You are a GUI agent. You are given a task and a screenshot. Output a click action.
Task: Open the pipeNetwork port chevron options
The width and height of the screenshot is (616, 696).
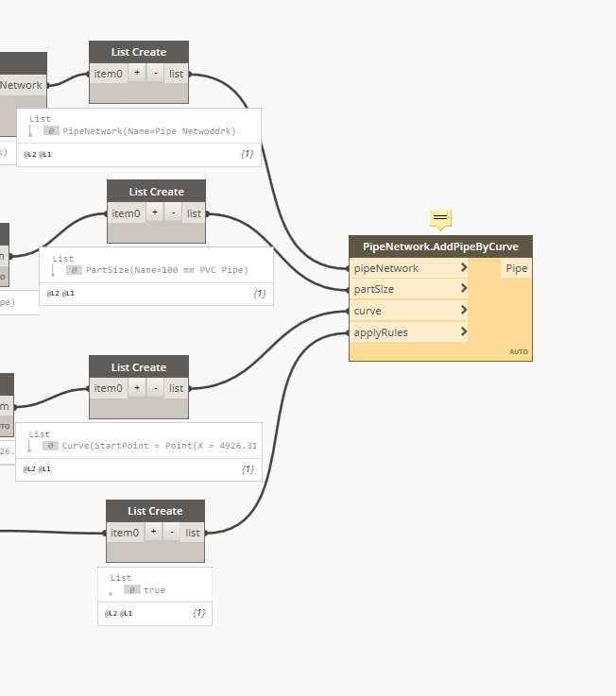464,267
